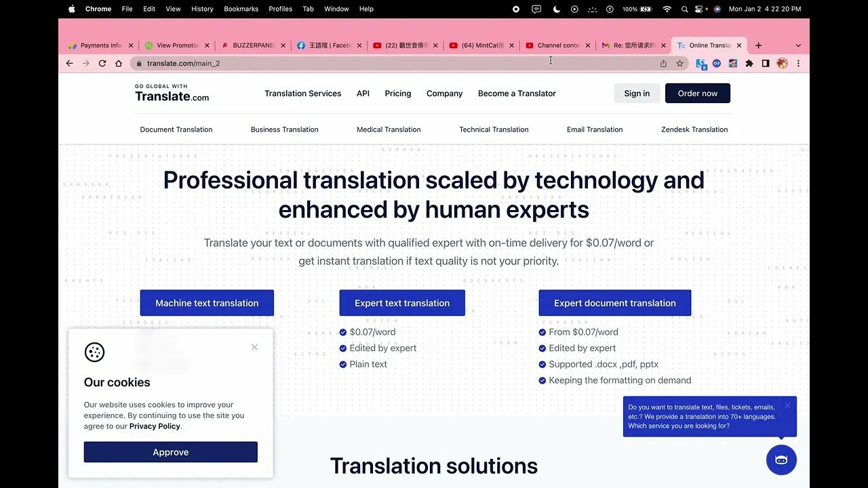Image resolution: width=868 pixels, height=488 pixels.
Task: Bookmark this page with the star icon
Action: pos(679,63)
